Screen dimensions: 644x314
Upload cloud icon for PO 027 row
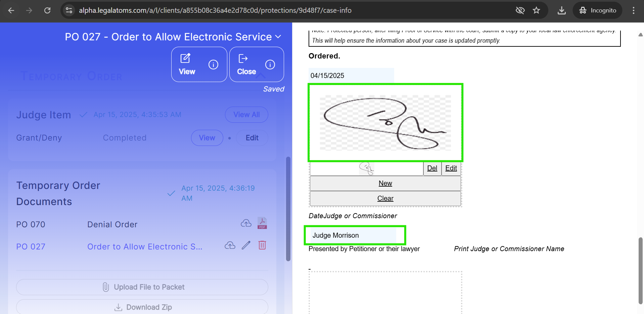point(230,245)
